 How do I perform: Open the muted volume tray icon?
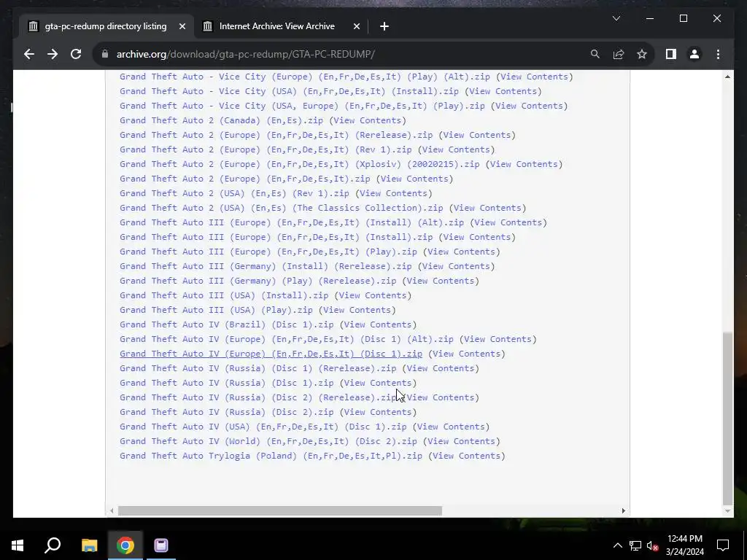[x=653, y=545]
